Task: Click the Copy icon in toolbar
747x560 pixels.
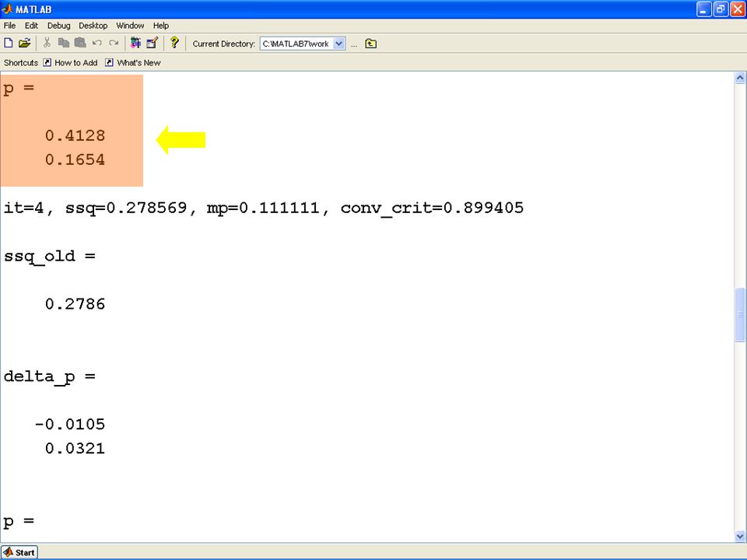Action: (x=63, y=43)
